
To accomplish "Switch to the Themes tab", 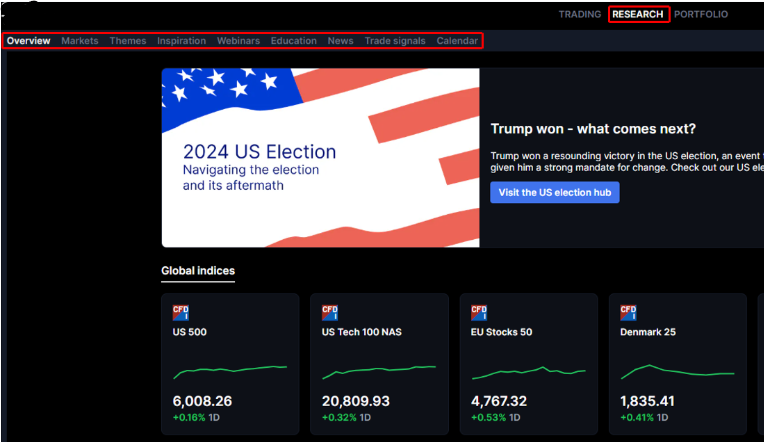I will (x=127, y=41).
